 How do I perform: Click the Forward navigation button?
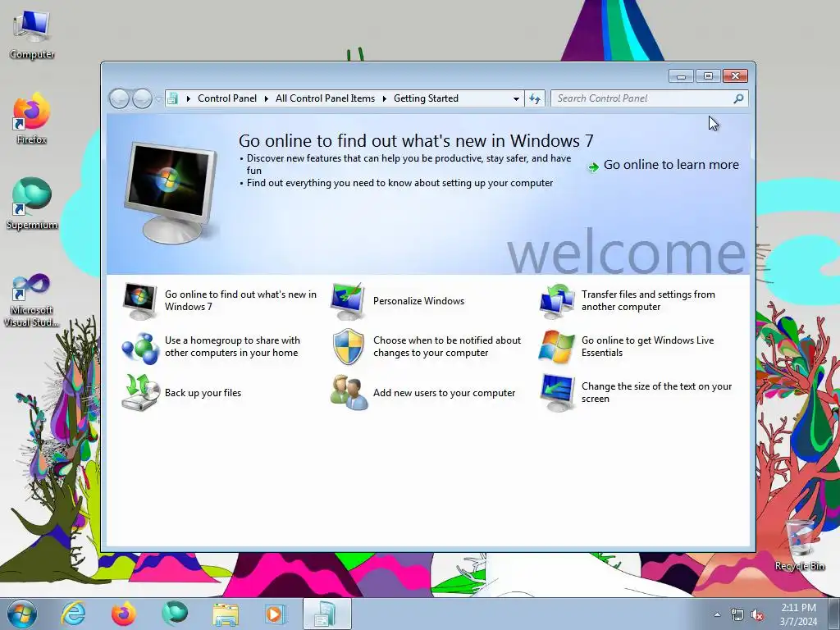pos(142,98)
